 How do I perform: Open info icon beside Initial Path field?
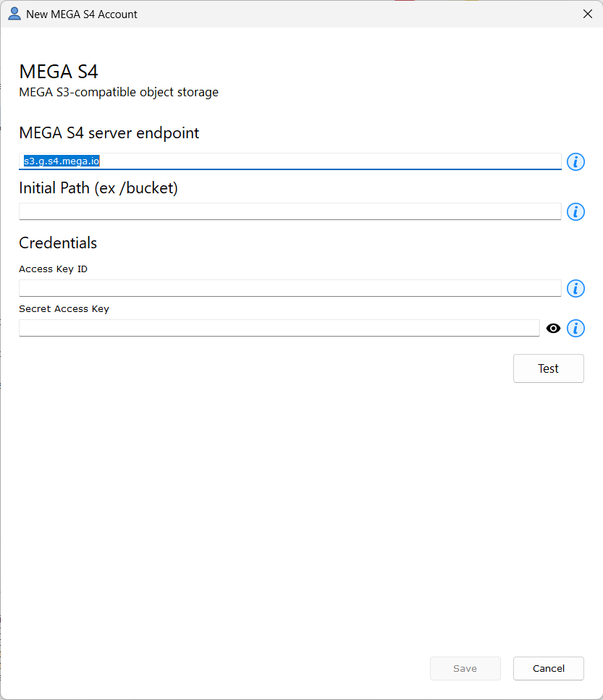[x=575, y=211]
